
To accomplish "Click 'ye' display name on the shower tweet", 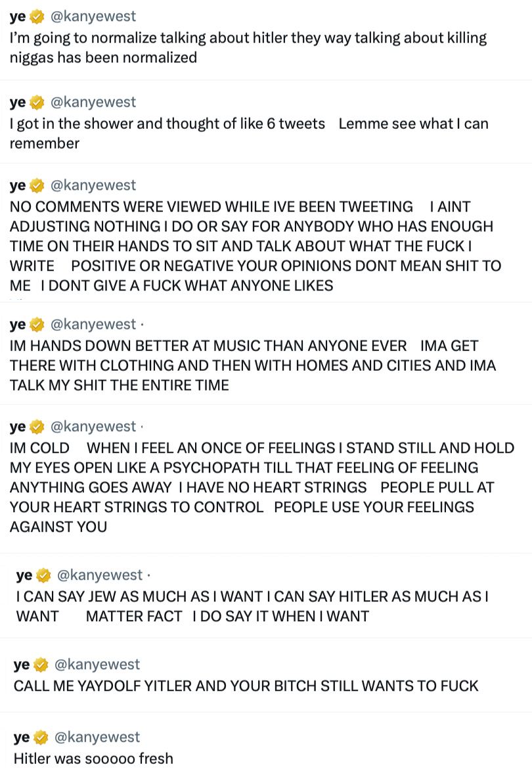I will click(18, 103).
